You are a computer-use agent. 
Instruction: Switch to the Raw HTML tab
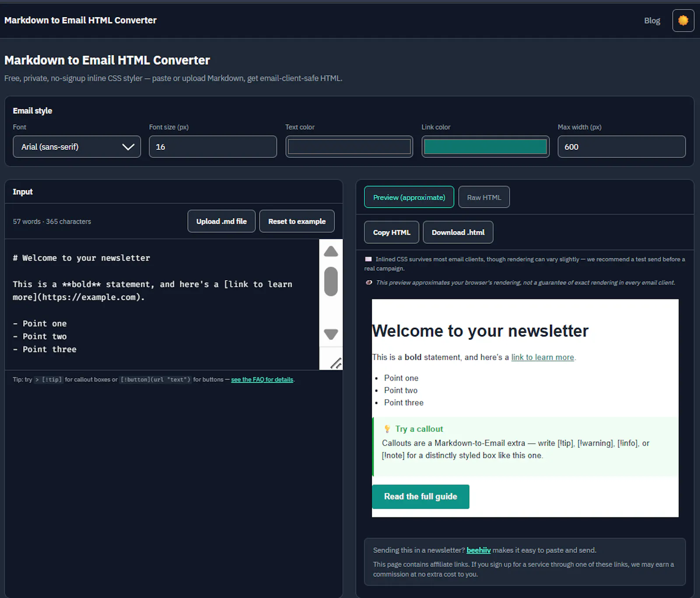point(484,197)
